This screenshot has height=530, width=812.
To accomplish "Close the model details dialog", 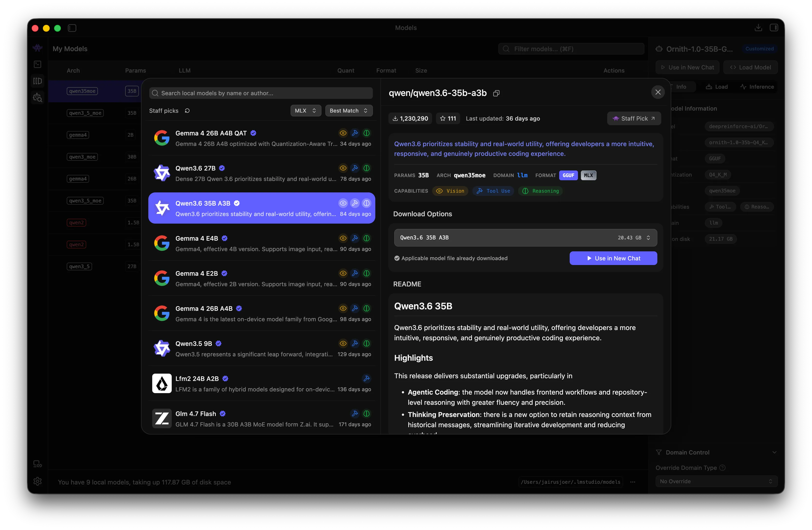I will coord(658,92).
